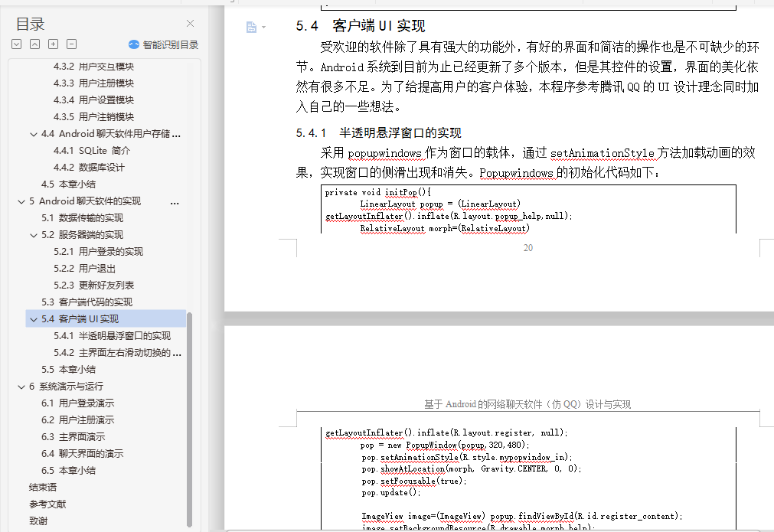The image size is (774, 532).
Task: Select 4.3.4 用户设置模块 entry
Action: 94,100
